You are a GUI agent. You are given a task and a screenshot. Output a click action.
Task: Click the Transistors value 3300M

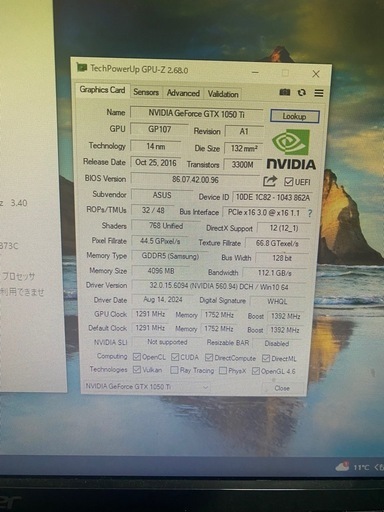click(242, 164)
